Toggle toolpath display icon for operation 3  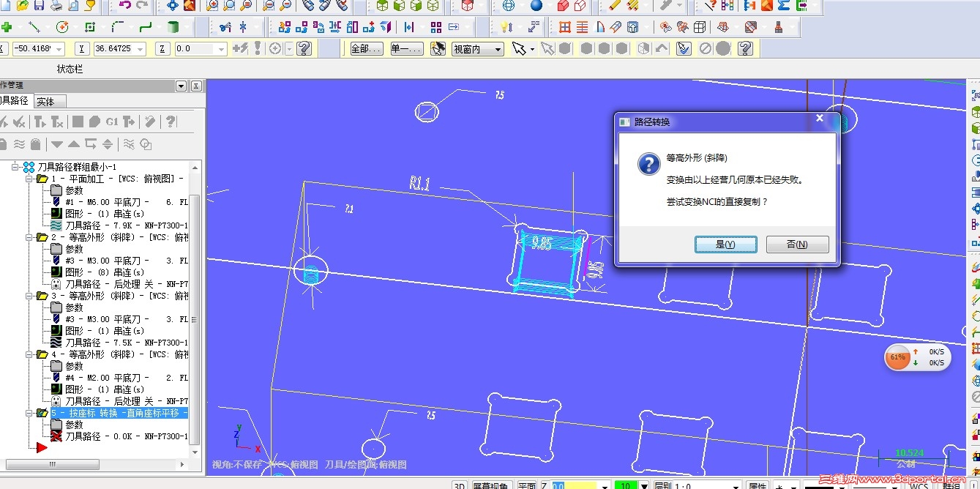tap(56, 343)
